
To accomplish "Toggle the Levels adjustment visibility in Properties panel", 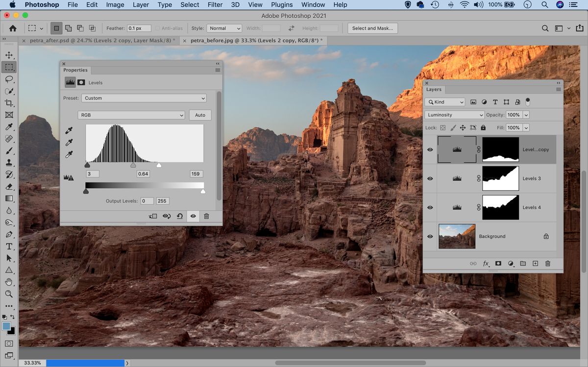I will pyautogui.click(x=193, y=216).
